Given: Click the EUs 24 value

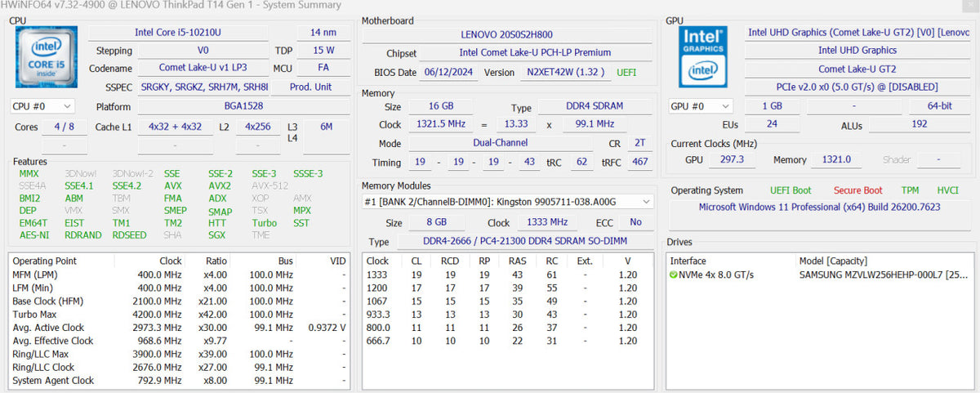Looking at the screenshot, I should (772, 125).
